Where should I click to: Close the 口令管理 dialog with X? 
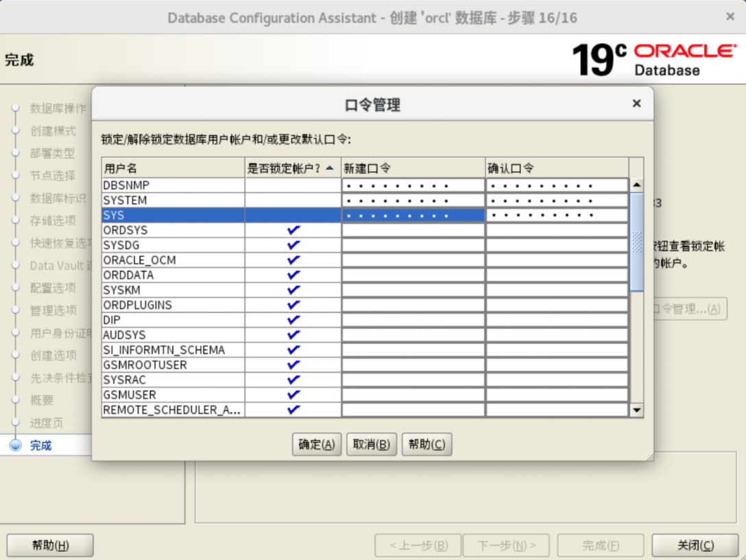pos(636,104)
